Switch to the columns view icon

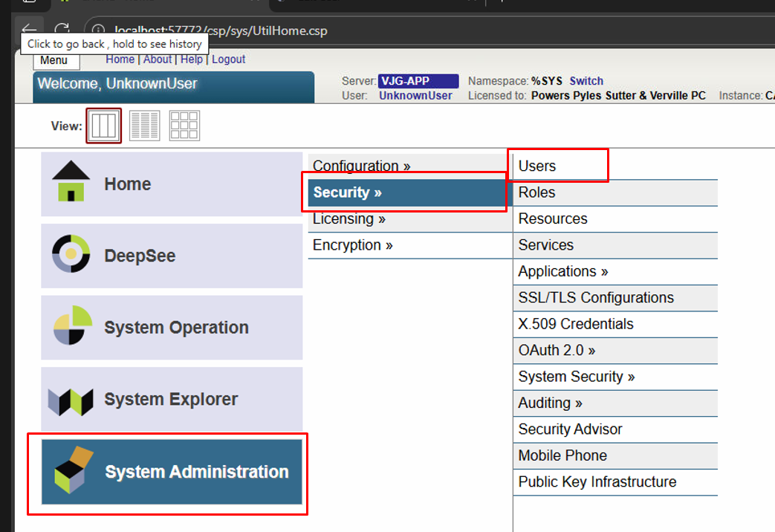103,126
